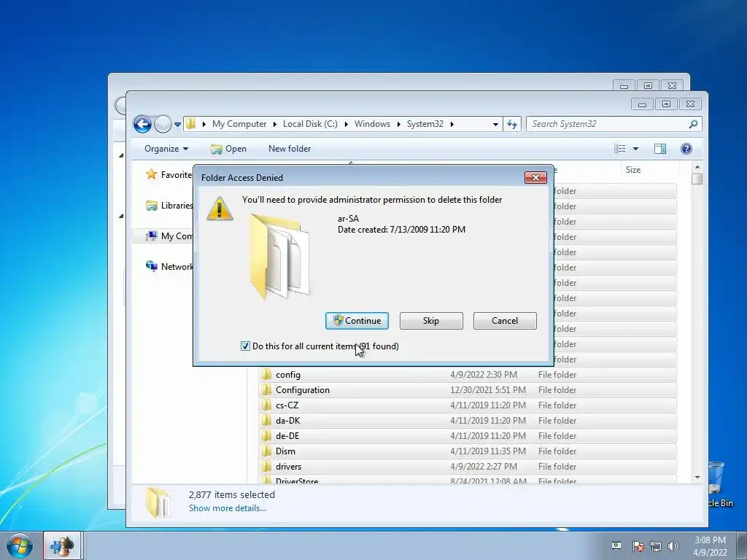The image size is (747, 560).
Task: Click the warning icon in dialog
Action: (219, 208)
